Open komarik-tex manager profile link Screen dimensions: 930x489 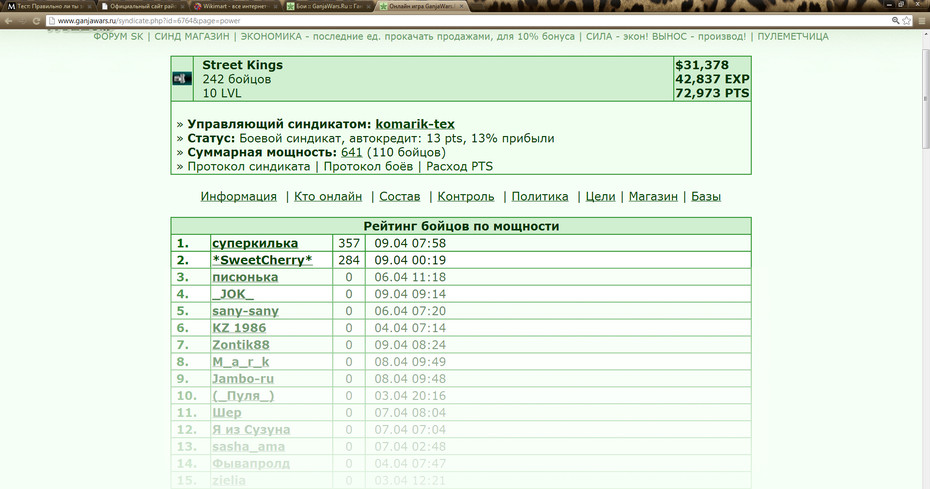point(415,125)
